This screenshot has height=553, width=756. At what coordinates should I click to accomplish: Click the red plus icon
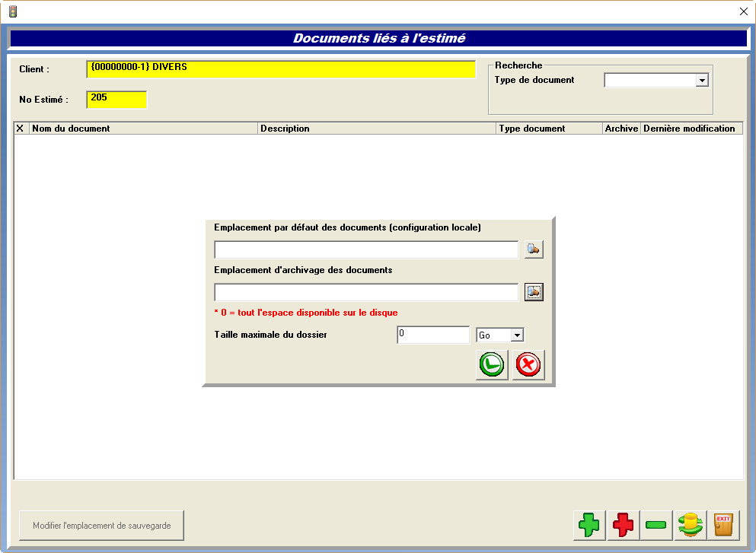click(x=623, y=525)
